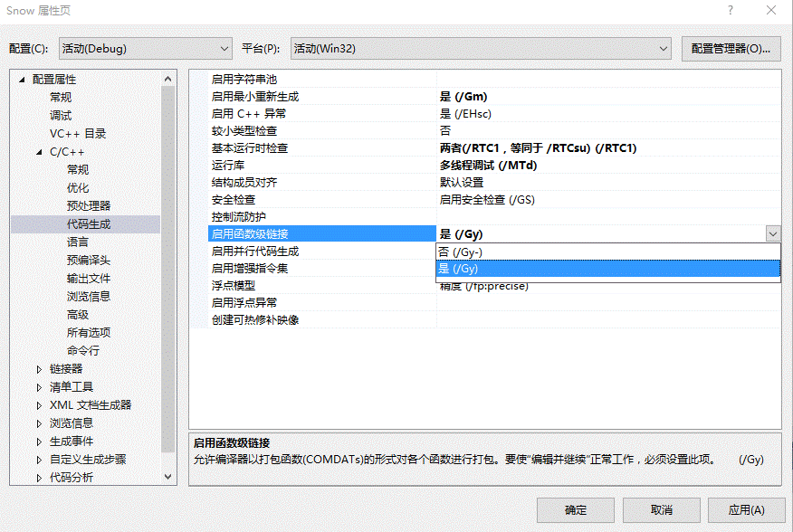The image size is (793, 532).
Task: Choose 否 (/Gy-) from the dropdown list
Action: click(608, 252)
